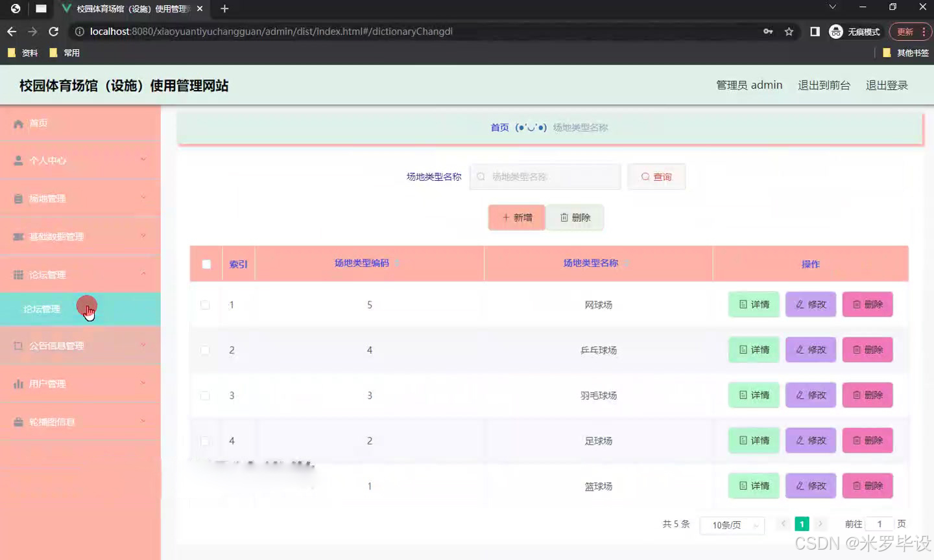Go to the next page arrow in pagination
The height and width of the screenshot is (560, 934).
click(820, 524)
